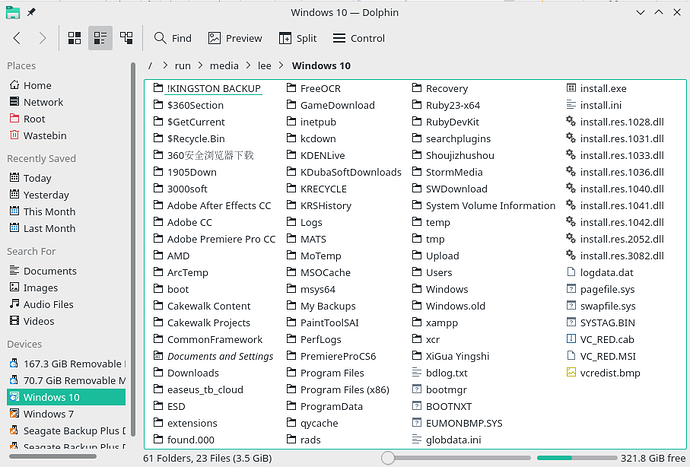
Task: Select vcredist.bmp image file
Action: point(603,373)
